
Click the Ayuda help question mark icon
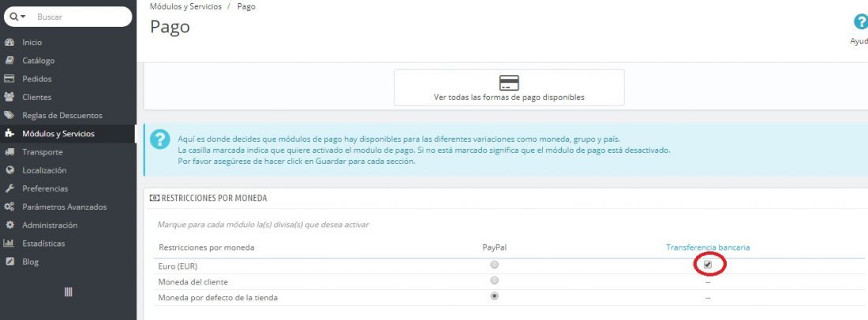861,22
